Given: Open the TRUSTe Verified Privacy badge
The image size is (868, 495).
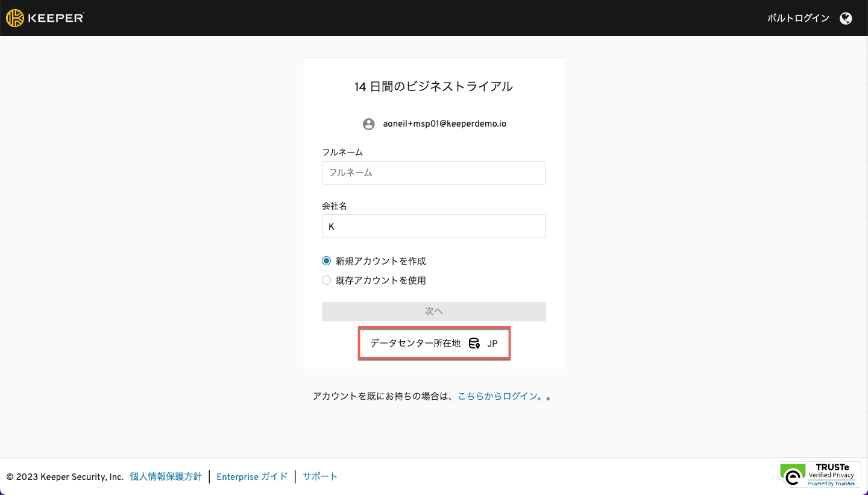Looking at the screenshot, I should pyautogui.click(x=819, y=475).
